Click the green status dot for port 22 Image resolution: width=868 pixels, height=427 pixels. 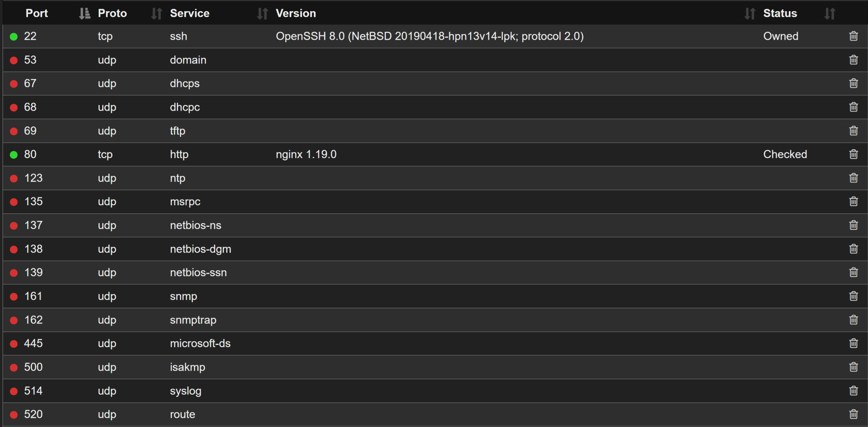(x=14, y=37)
